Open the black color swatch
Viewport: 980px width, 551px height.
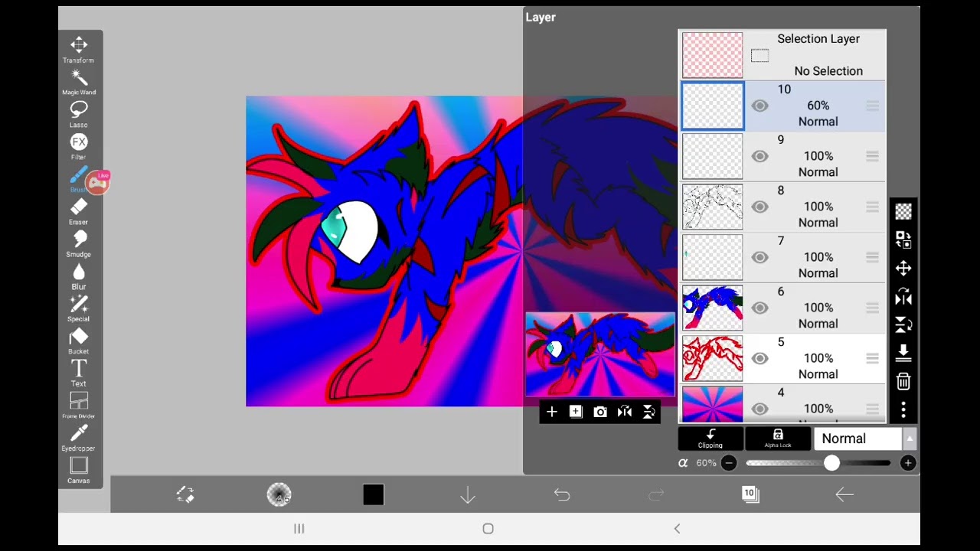click(374, 494)
